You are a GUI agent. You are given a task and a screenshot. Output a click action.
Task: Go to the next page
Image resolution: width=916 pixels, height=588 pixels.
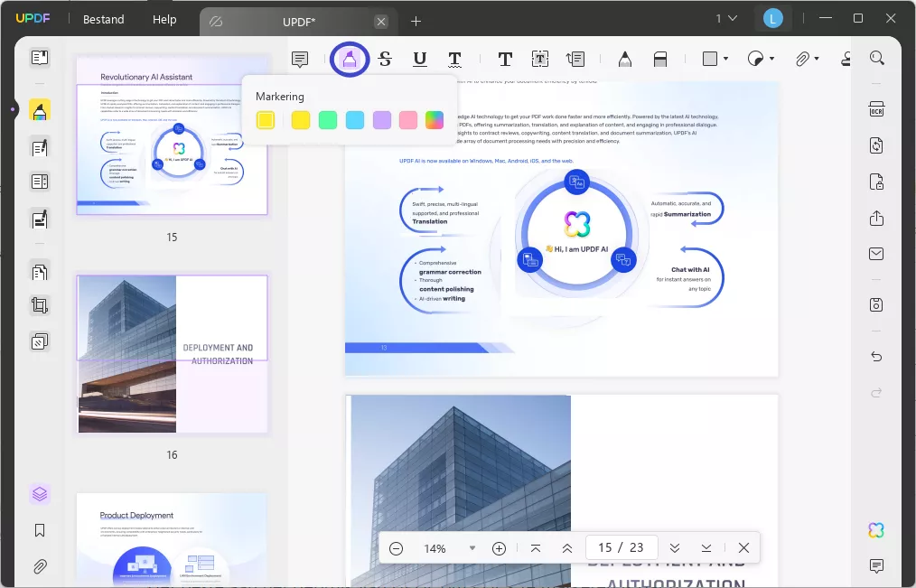[675, 548]
